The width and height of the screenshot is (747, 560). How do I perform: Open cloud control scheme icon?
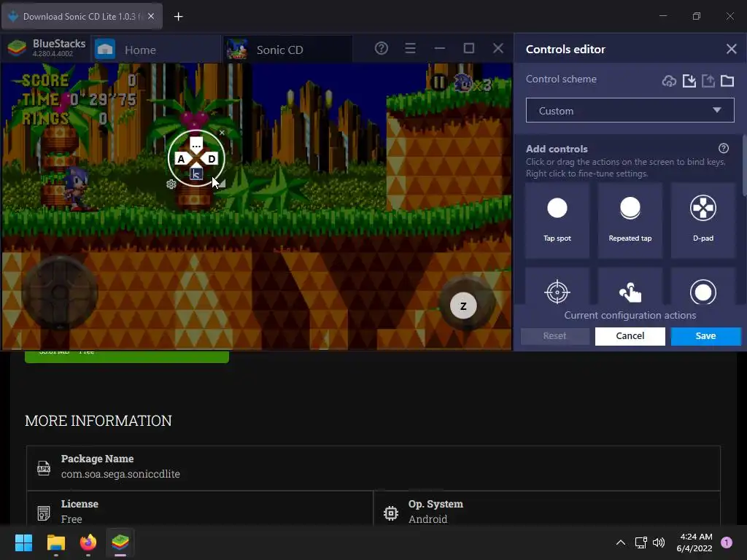669,81
